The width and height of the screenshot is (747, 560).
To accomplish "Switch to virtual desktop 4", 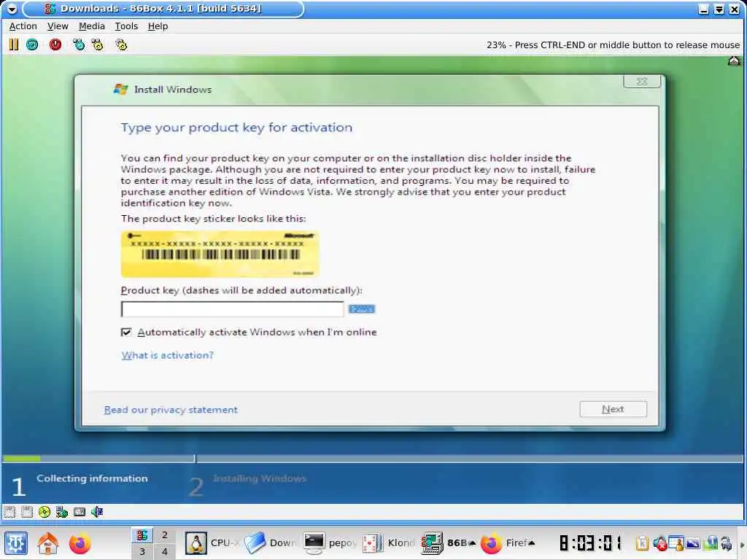I will pyautogui.click(x=164, y=551).
